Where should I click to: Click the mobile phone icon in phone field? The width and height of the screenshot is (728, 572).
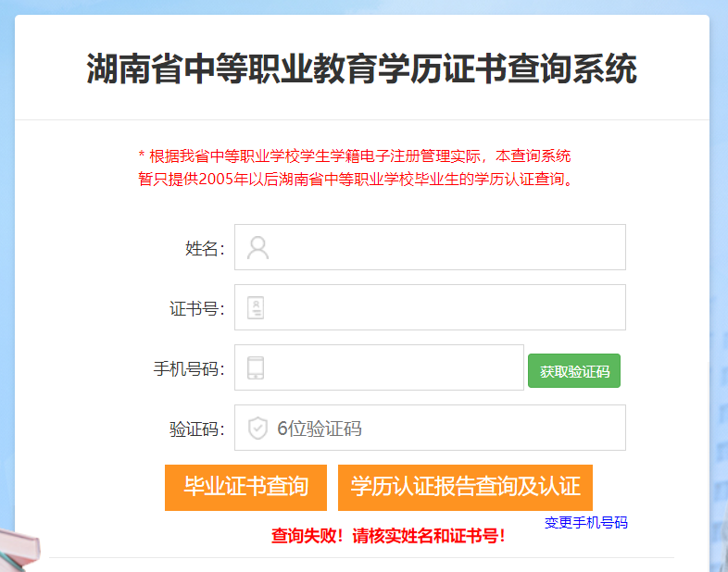(256, 367)
